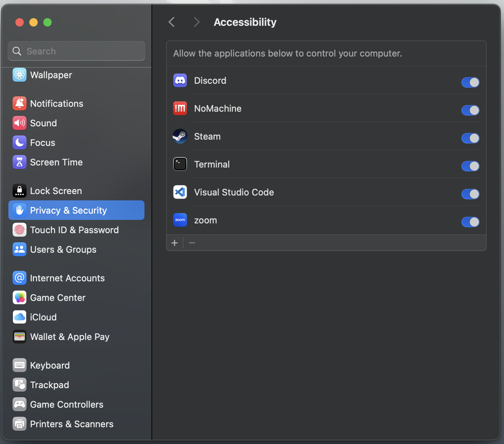This screenshot has height=444, width=504.
Task: Disable Discord accessibility access toggle
Action: pyautogui.click(x=470, y=82)
